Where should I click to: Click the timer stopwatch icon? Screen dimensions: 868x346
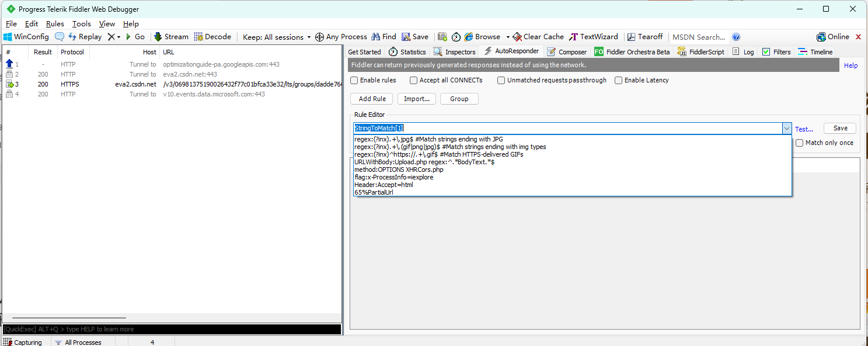pos(456,37)
